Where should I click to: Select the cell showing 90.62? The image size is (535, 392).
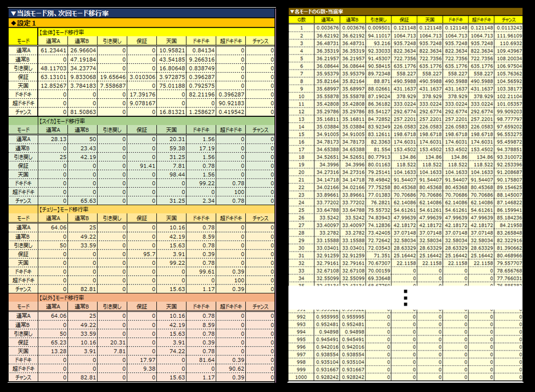click(x=231, y=369)
